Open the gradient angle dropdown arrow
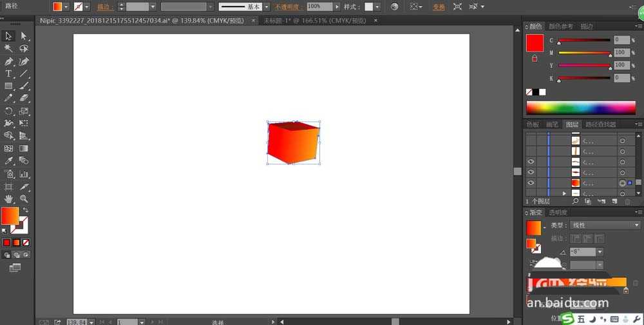Viewport: 644px width, 325px height. (x=600, y=251)
